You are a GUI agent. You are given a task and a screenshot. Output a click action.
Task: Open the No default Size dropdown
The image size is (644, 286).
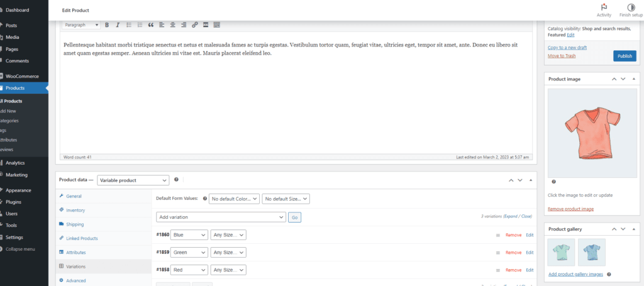tap(286, 199)
